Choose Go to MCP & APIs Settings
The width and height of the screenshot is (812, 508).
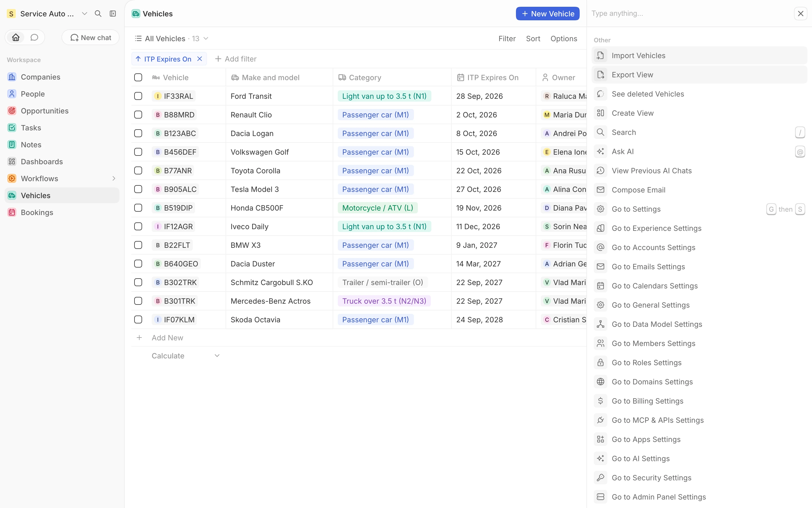pyautogui.click(x=699, y=420)
